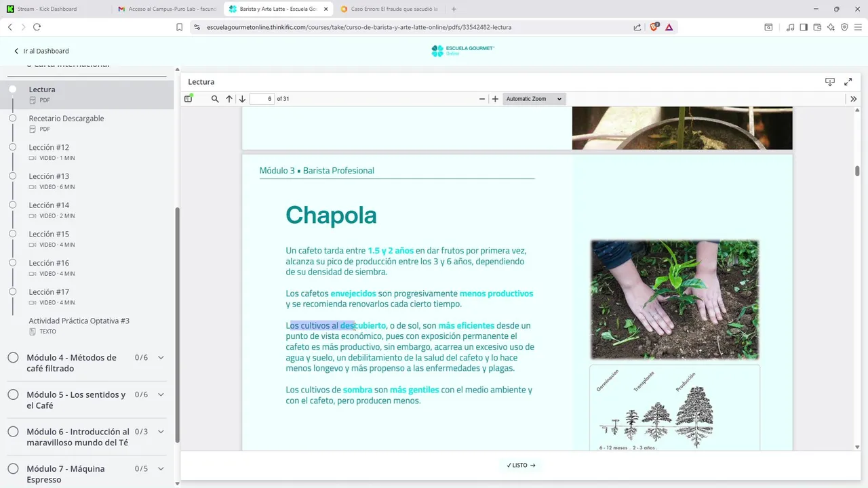
Task: Mark Lección #12 completion circle
Action: (x=12, y=147)
